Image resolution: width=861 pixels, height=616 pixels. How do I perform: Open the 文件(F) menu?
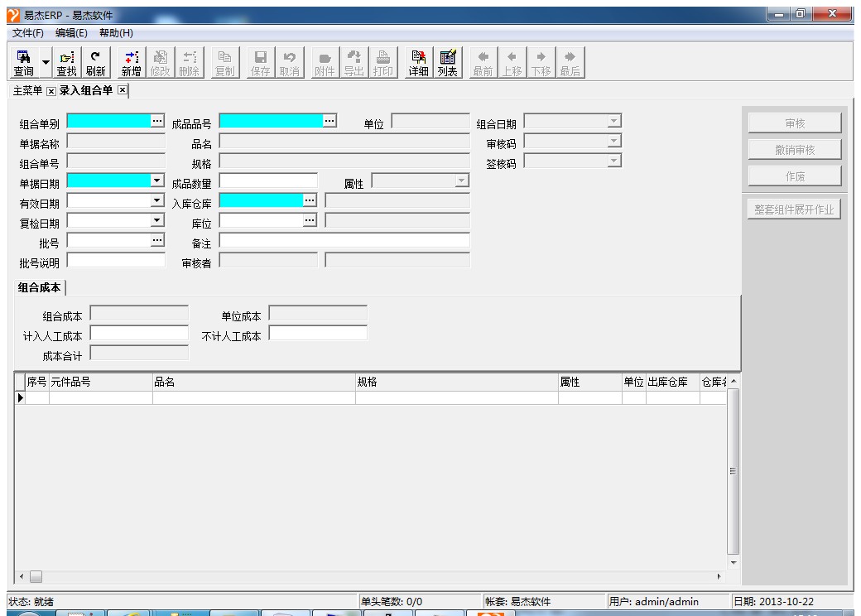click(28, 32)
